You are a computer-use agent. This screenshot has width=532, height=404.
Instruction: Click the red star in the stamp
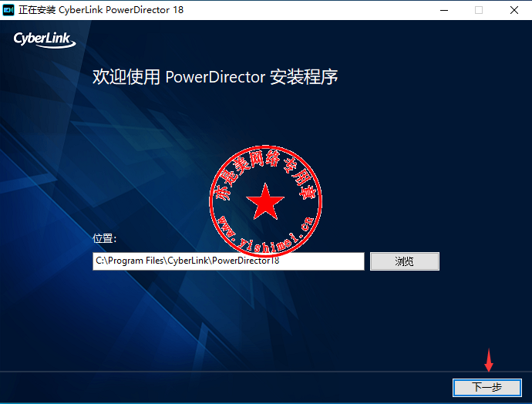265,202
